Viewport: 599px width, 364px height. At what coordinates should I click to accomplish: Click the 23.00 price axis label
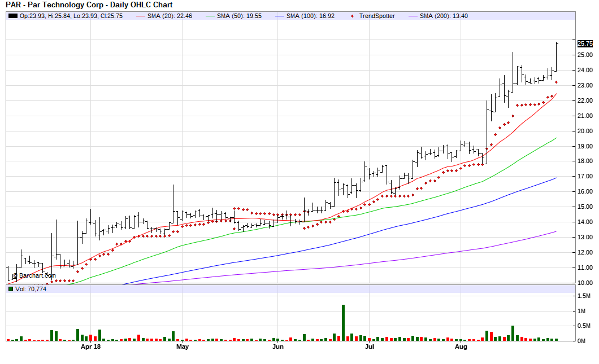[x=585, y=85]
